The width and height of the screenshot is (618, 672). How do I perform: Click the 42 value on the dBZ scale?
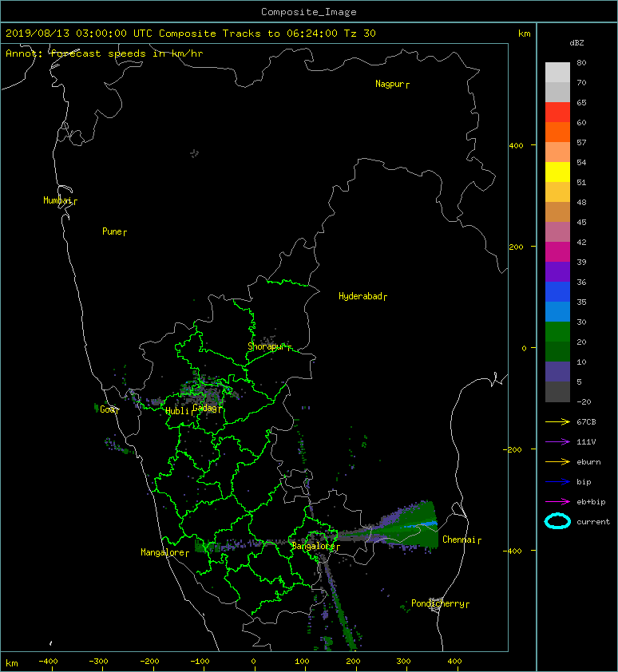[x=581, y=242]
